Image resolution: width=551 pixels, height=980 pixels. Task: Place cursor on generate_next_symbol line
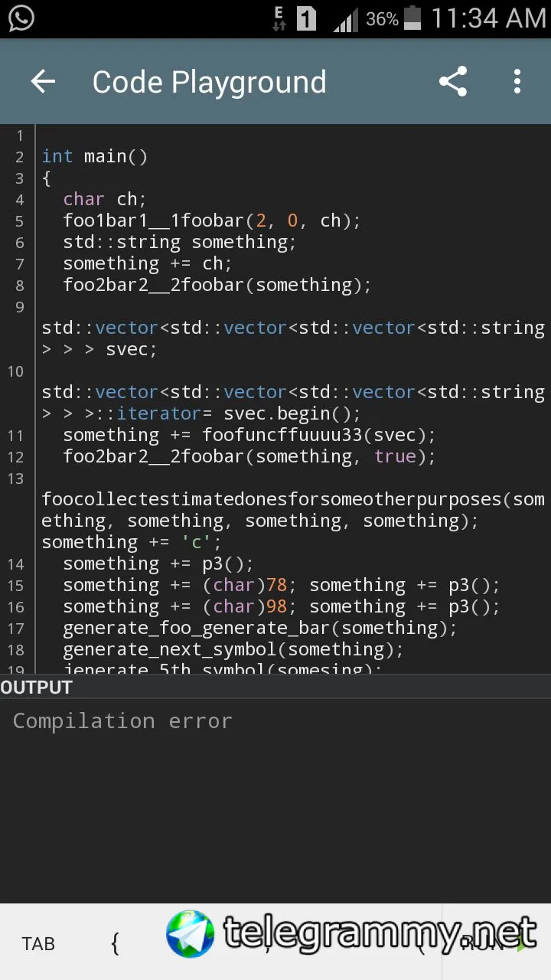pyautogui.click(x=233, y=649)
